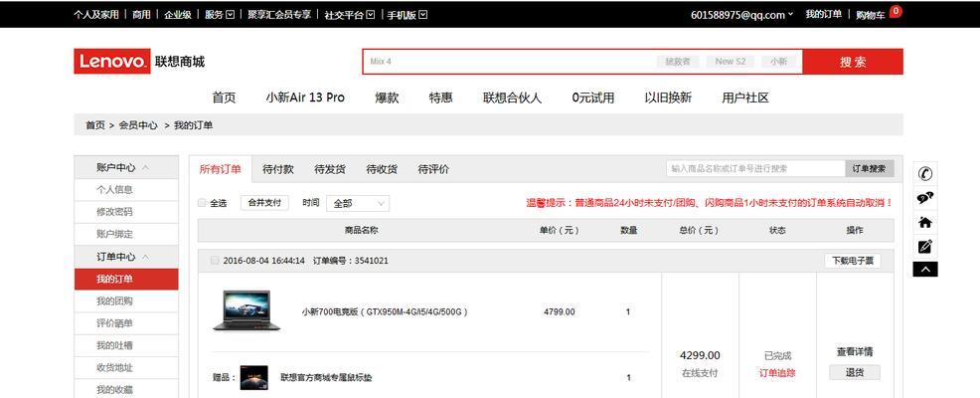Switch to the 待付款 tab
980x398 pixels.
(278, 169)
